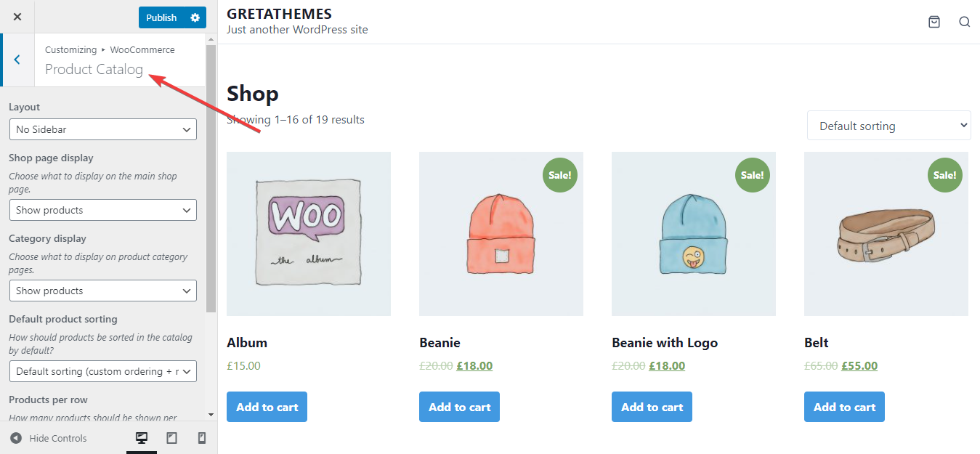Switch to mobile preview mode icon

pyautogui.click(x=202, y=438)
